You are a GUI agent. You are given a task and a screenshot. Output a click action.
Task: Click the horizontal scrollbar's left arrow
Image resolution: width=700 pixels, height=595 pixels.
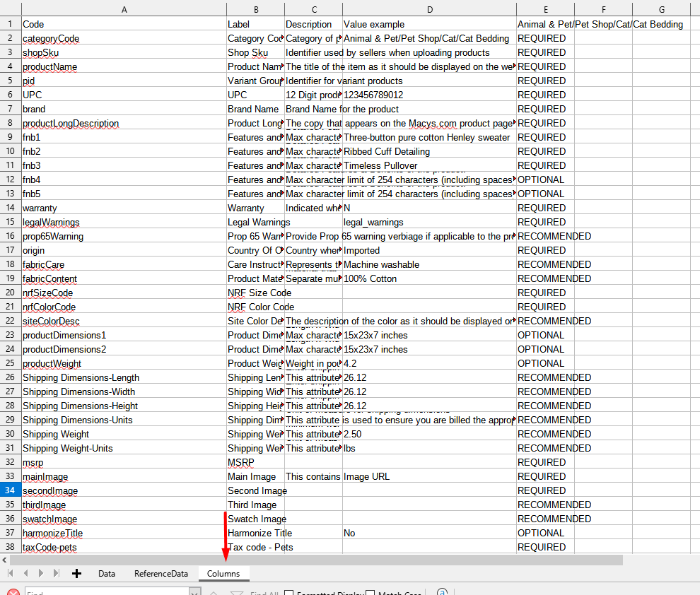click(x=4, y=560)
